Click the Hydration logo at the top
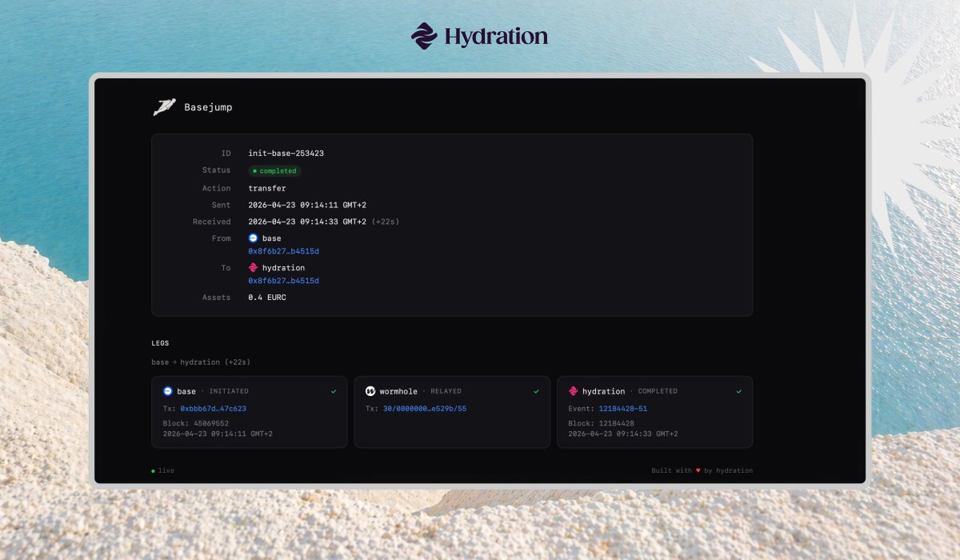The width and height of the screenshot is (960, 560). (479, 36)
